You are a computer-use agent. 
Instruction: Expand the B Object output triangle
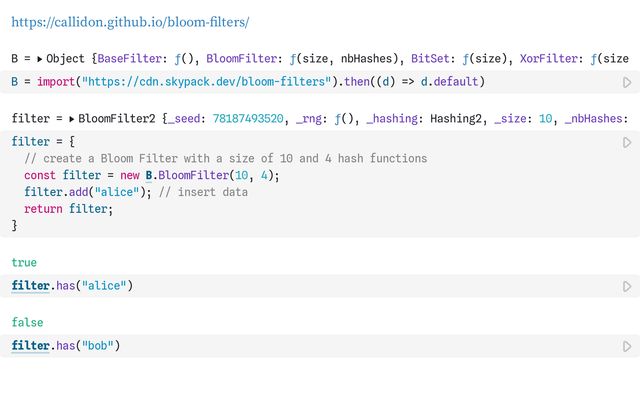[40, 59]
